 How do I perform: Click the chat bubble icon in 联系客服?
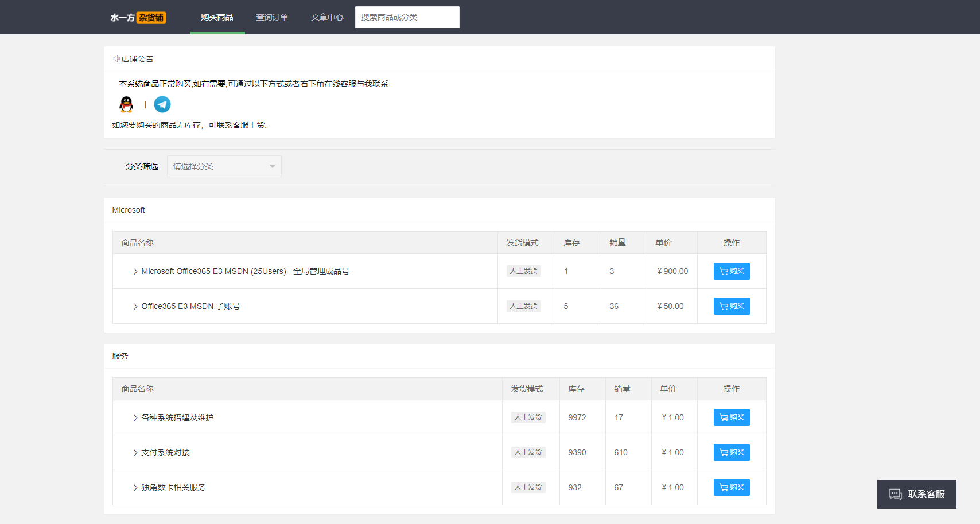pyautogui.click(x=895, y=494)
